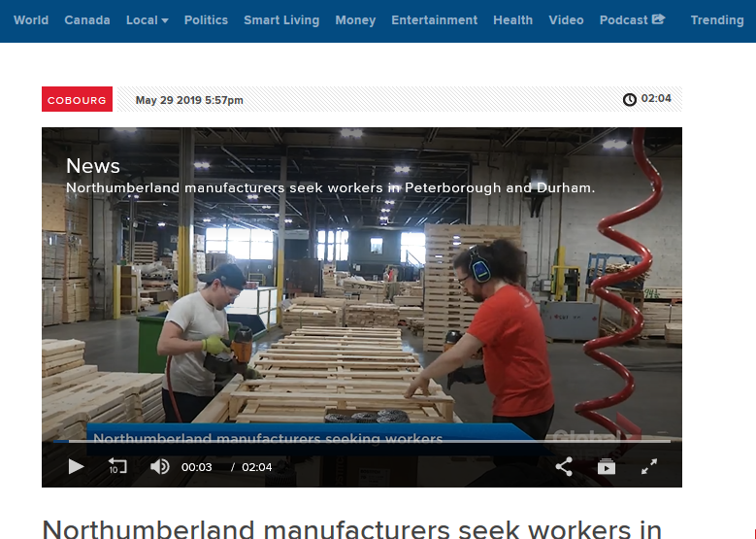Open the Video section
756x539 pixels.
[566, 20]
